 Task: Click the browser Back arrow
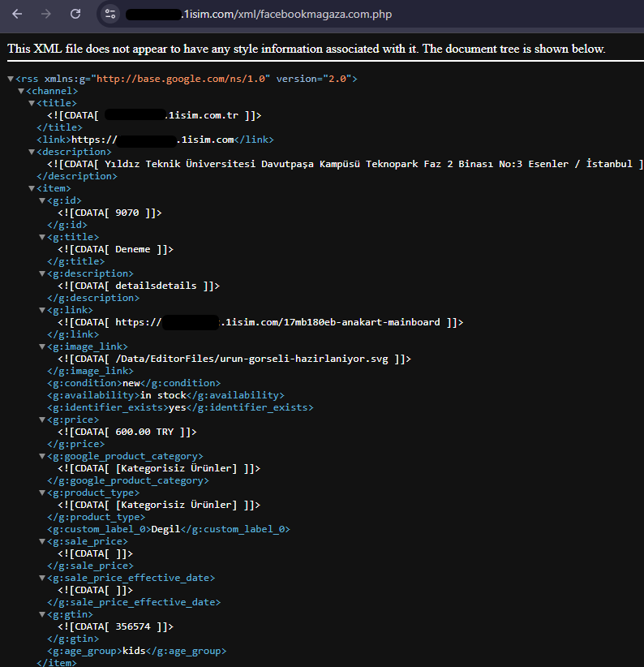tap(17, 14)
